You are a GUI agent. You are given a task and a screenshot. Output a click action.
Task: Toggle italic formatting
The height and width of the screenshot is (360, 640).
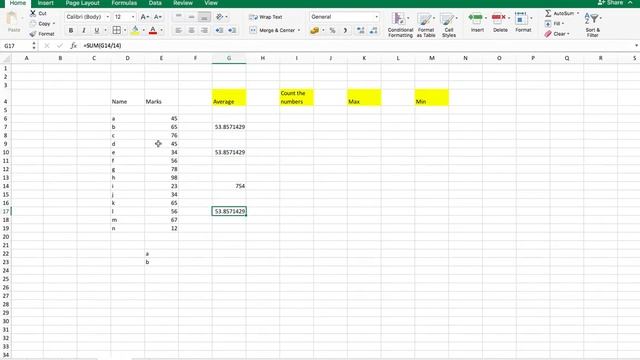[x=84, y=30]
